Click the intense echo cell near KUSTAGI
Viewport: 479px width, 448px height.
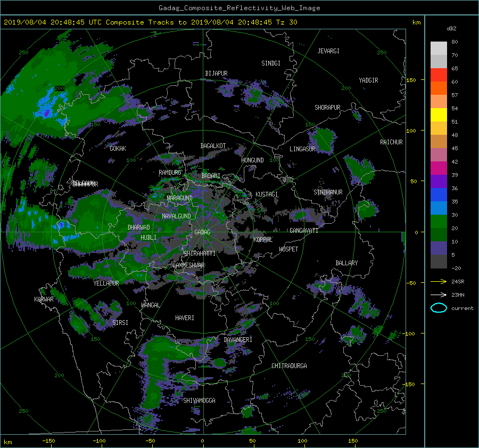pyautogui.click(x=251, y=207)
